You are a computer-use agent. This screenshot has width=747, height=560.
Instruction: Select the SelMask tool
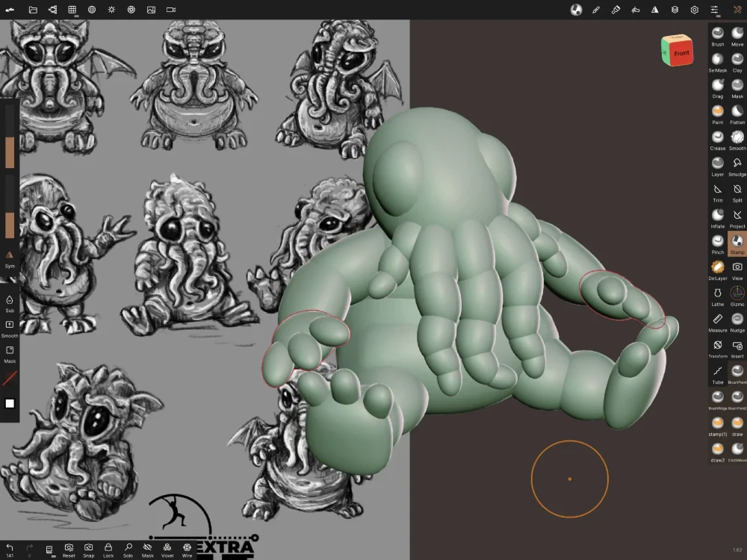[x=717, y=63]
